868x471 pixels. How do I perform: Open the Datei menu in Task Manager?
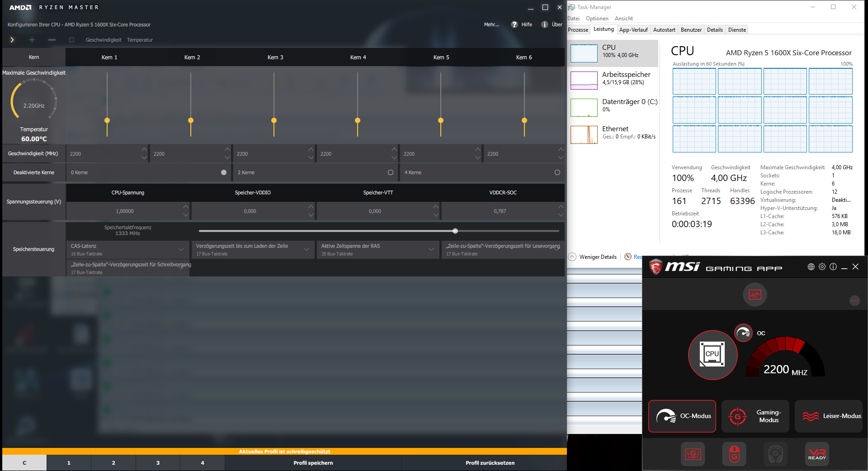coord(574,19)
